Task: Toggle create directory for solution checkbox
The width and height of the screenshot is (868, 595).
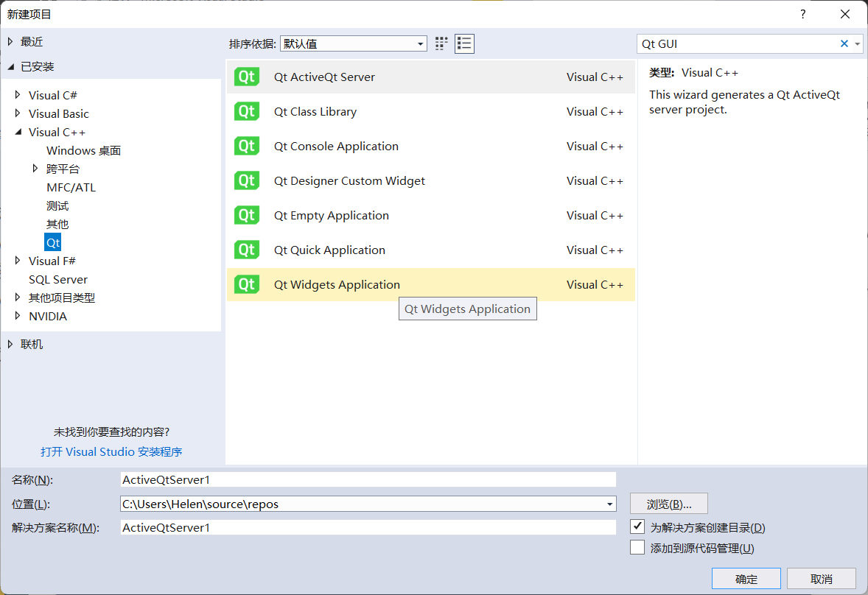Action: pyautogui.click(x=637, y=527)
